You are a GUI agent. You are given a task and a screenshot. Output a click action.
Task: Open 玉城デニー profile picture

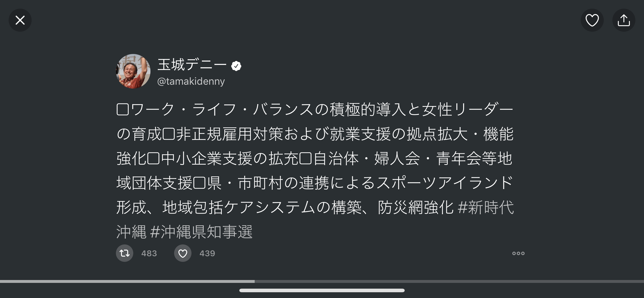[x=133, y=71]
